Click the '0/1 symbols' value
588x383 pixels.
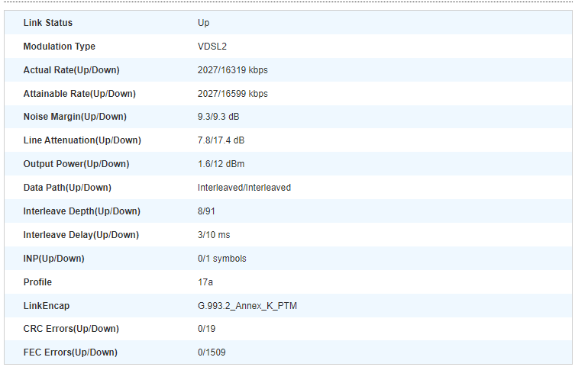pyautogui.click(x=222, y=259)
